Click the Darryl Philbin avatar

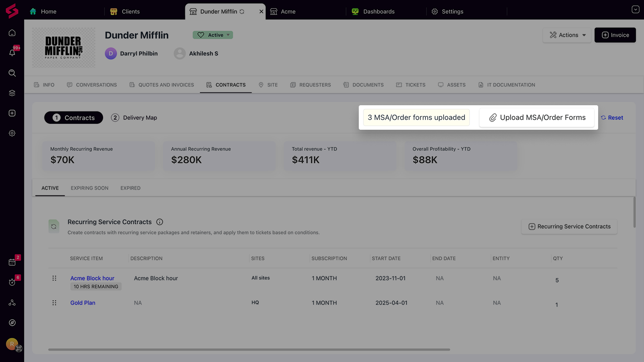111,54
